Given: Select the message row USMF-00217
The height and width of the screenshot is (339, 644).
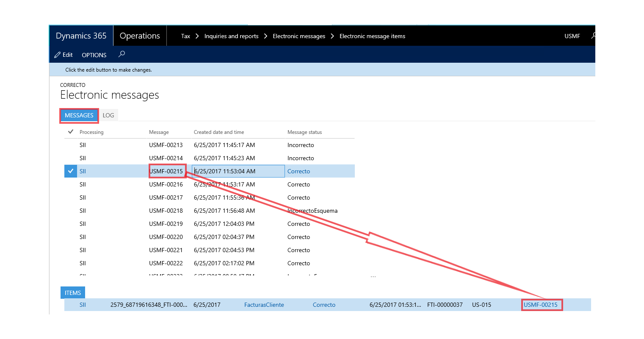Looking at the screenshot, I should pyautogui.click(x=210, y=197).
